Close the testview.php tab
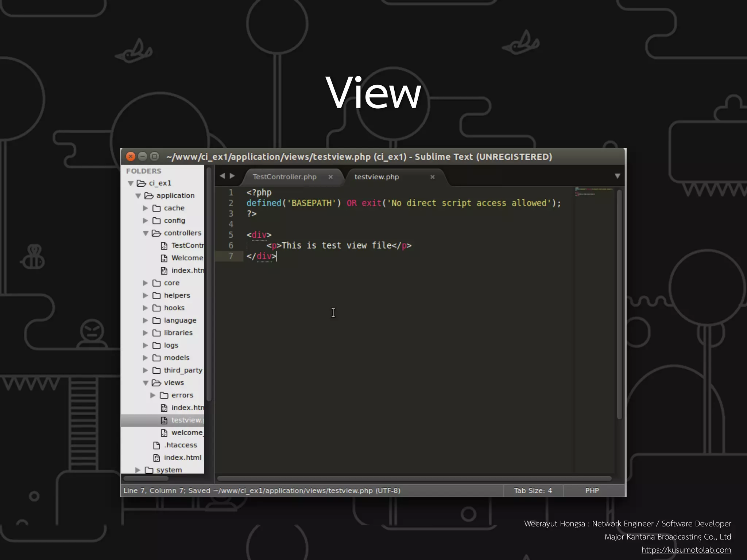 (432, 177)
